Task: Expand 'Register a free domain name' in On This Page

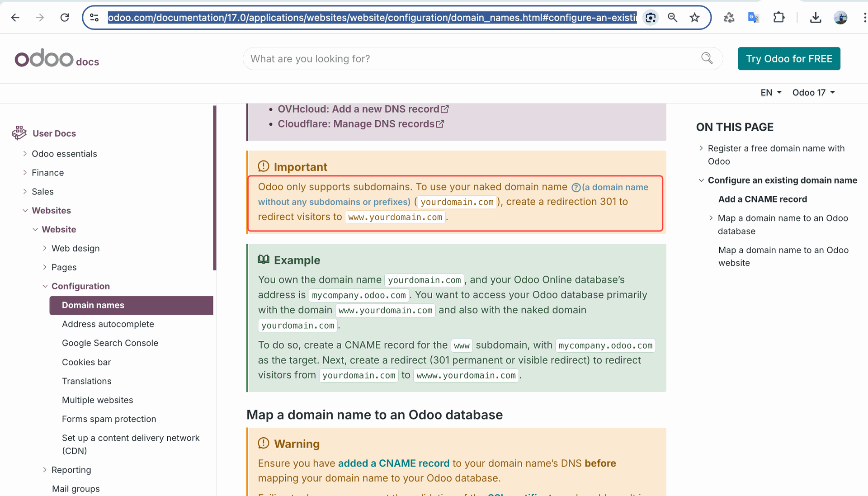Action: (x=701, y=148)
